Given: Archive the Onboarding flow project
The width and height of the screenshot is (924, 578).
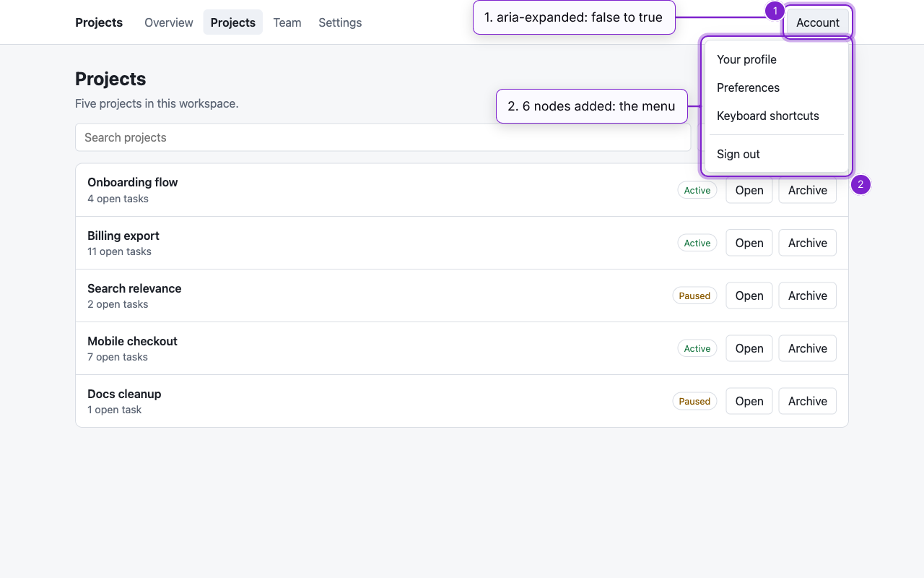Looking at the screenshot, I should click(808, 190).
